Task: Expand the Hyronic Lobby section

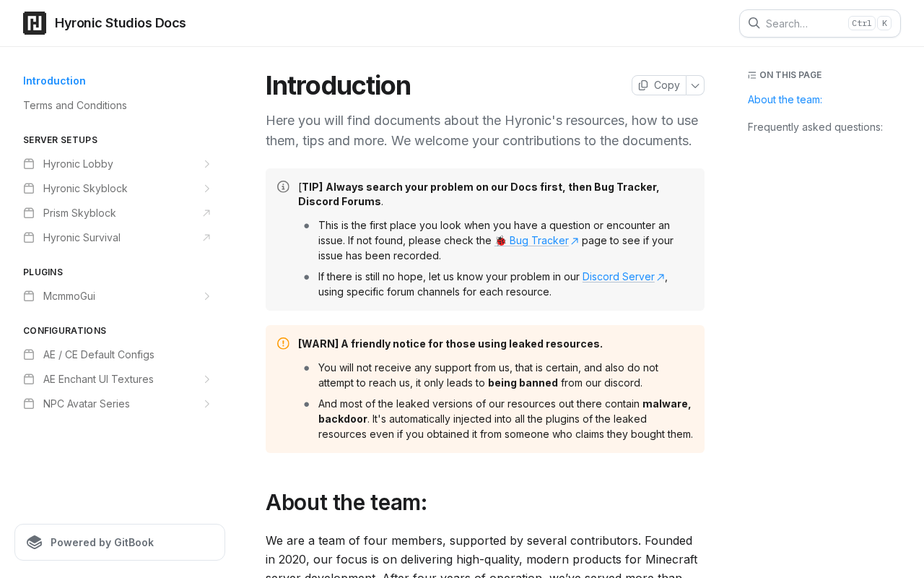Action: click(x=206, y=164)
